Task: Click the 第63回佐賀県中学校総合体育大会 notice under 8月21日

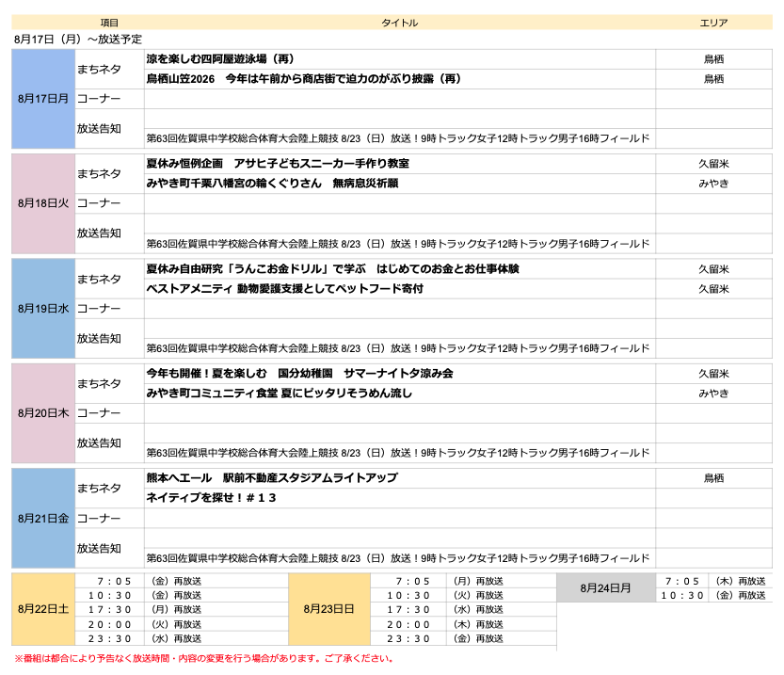Action: point(398,558)
